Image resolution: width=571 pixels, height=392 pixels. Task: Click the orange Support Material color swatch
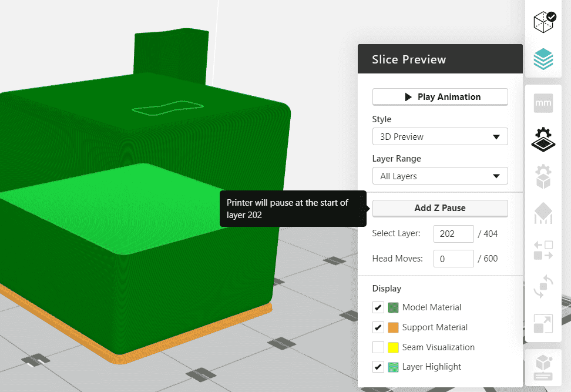tap(394, 327)
